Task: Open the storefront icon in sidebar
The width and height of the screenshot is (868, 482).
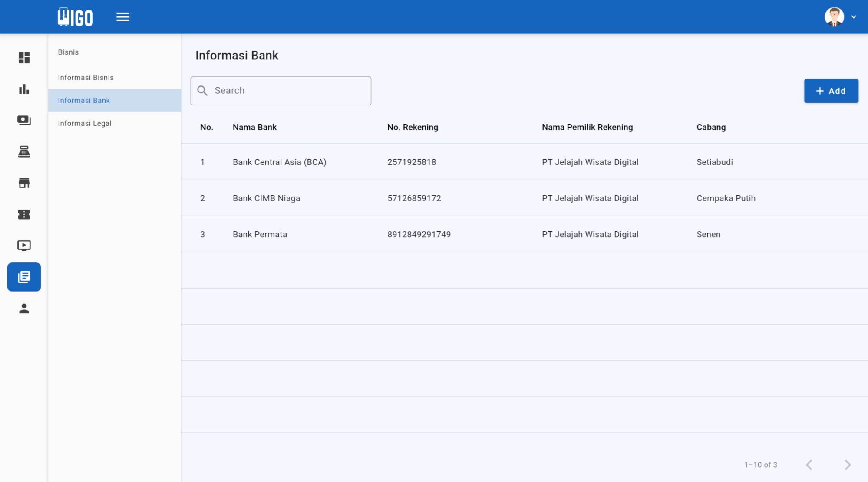Action: 24,183
